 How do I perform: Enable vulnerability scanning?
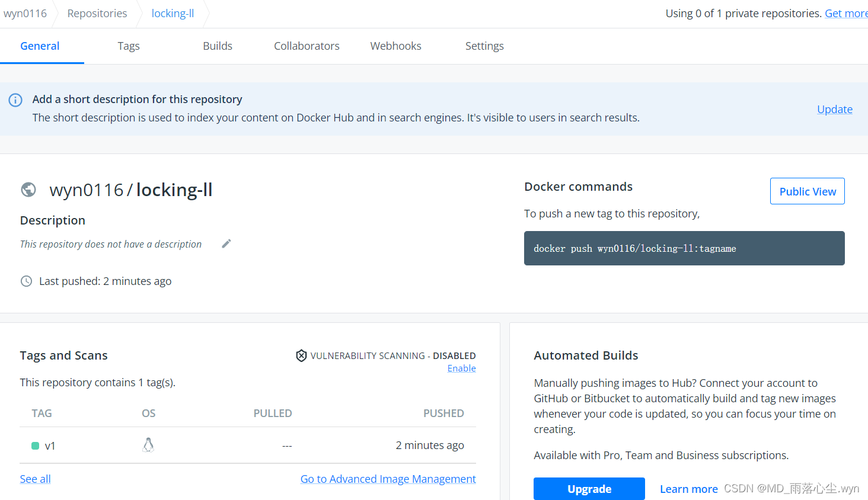pyautogui.click(x=461, y=368)
